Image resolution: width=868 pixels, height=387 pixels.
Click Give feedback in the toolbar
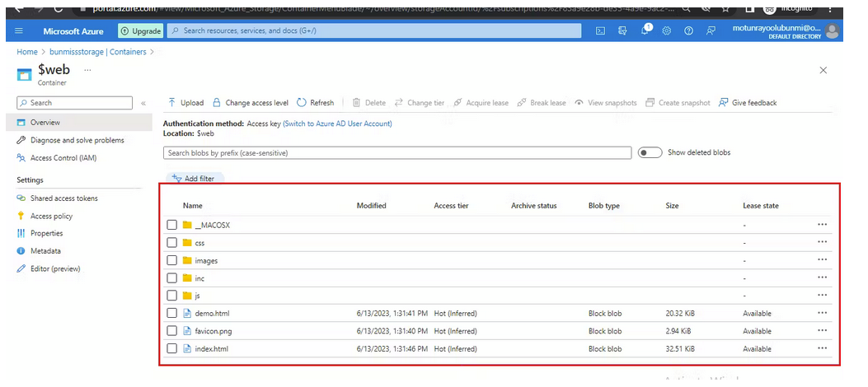click(748, 103)
